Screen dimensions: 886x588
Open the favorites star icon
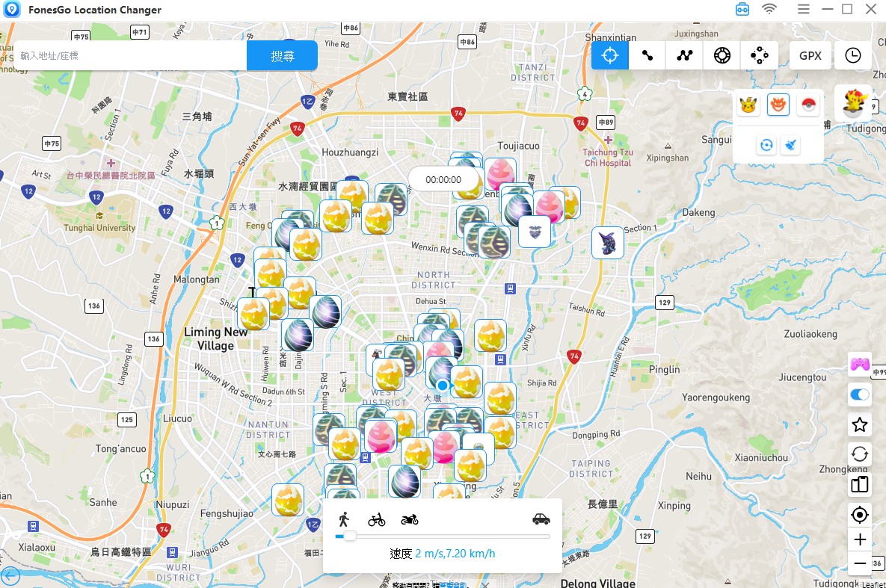[859, 425]
